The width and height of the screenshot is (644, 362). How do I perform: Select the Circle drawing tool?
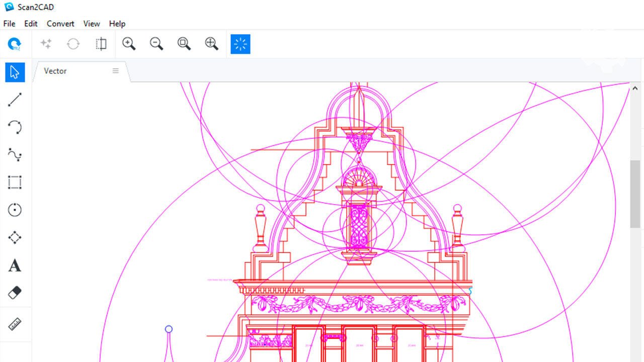pos(15,210)
